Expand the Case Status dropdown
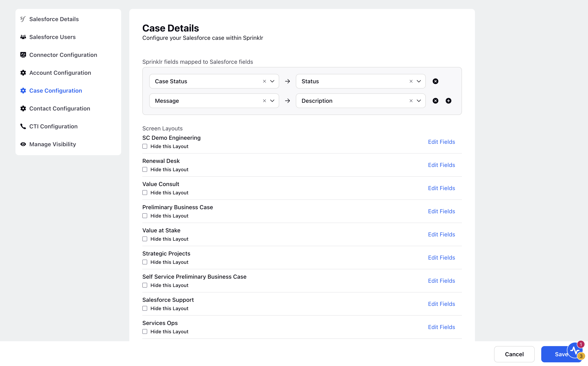 point(272,81)
